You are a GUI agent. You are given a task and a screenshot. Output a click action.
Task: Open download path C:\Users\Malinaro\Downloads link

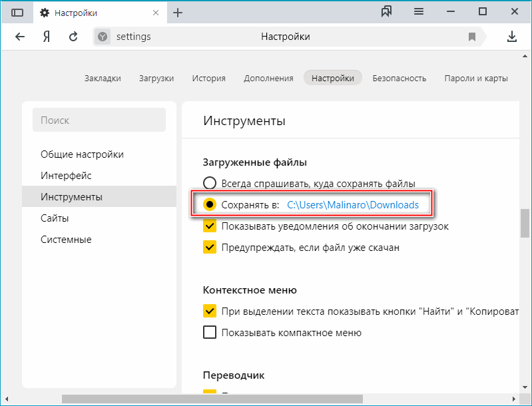point(353,205)
